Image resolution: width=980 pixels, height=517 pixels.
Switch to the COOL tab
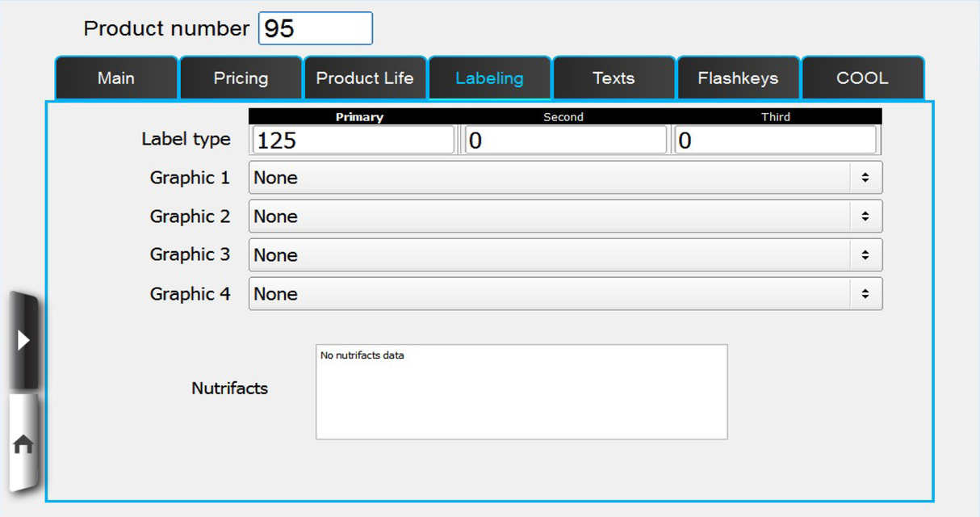tap(863, 78)
